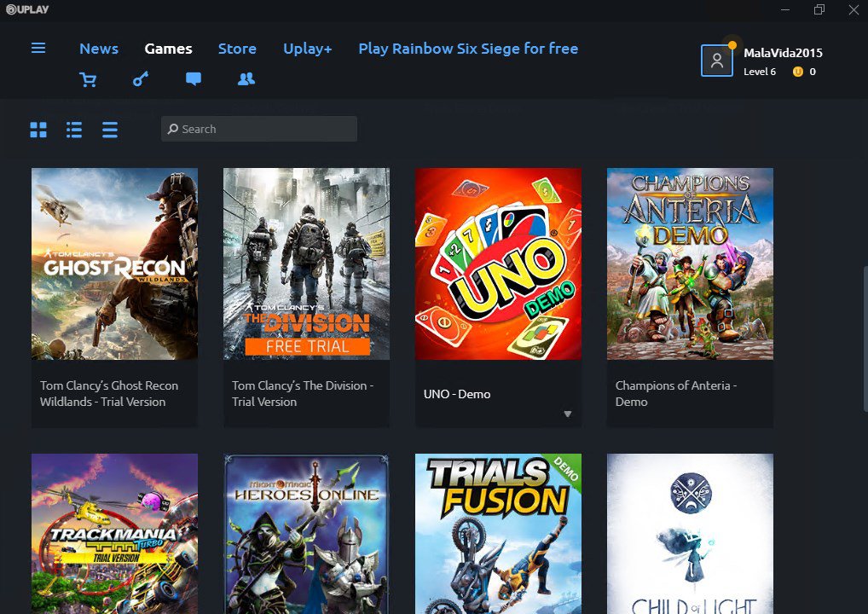Image resolution: width=868 pixels, height=614 pixels.
Task: Click inside the Search games field
Action: click(259, 129)
